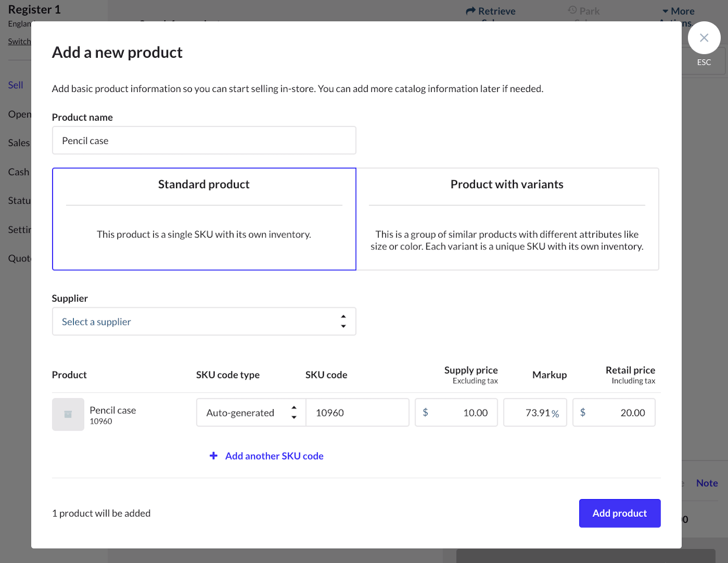Click the Retrieve Sale arrow icon
The image size is (728, 563).
coord(471,10)
